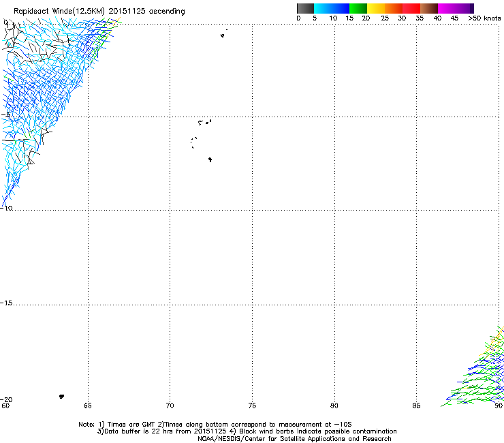The height and width of the screenshot is (443, 504).
Task: Click the '90' longitude axis label
Action: click(x=499, y=406)
